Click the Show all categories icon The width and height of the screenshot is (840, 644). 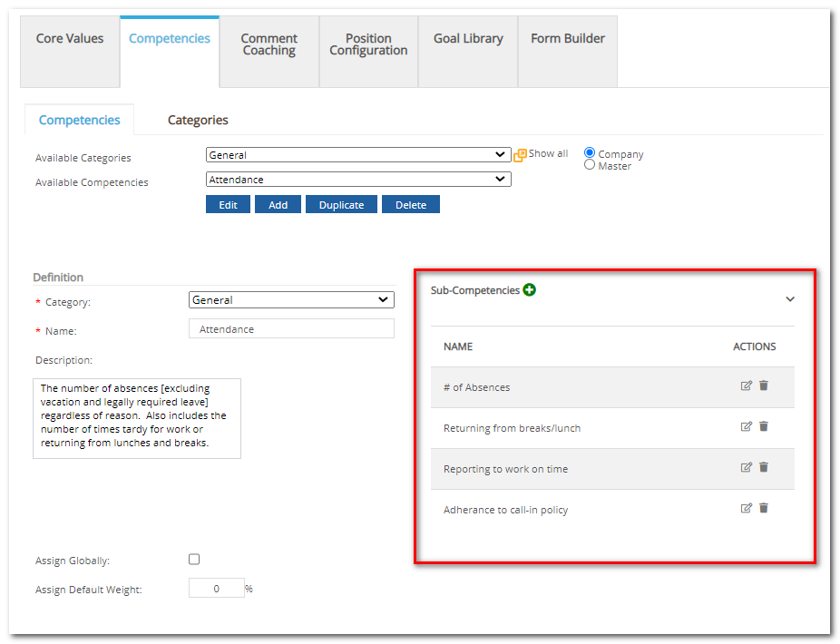(x=521, y=155)
